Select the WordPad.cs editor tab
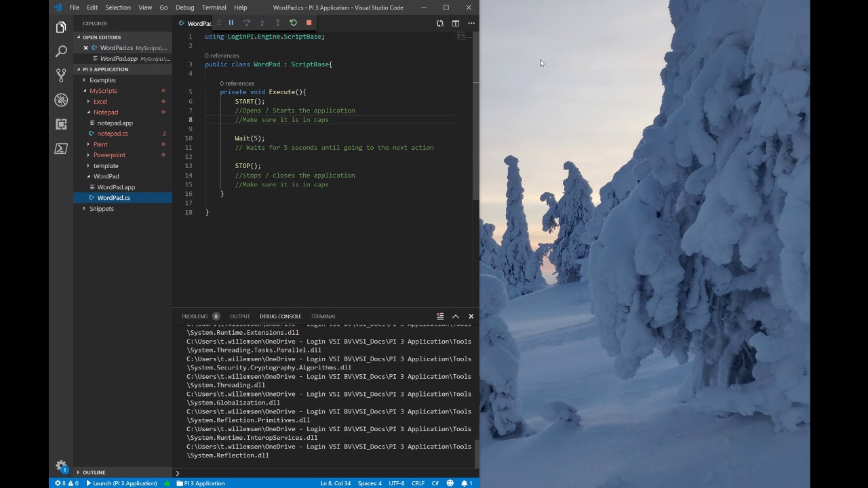This screenshot has width=868, height=488. click(x=195, y=23)
